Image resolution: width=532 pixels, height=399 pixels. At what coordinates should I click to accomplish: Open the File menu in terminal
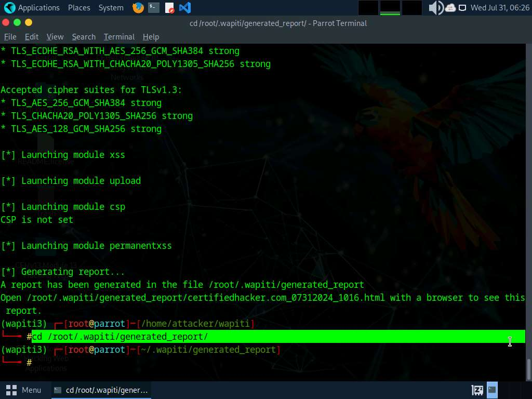tap(10, 37)
